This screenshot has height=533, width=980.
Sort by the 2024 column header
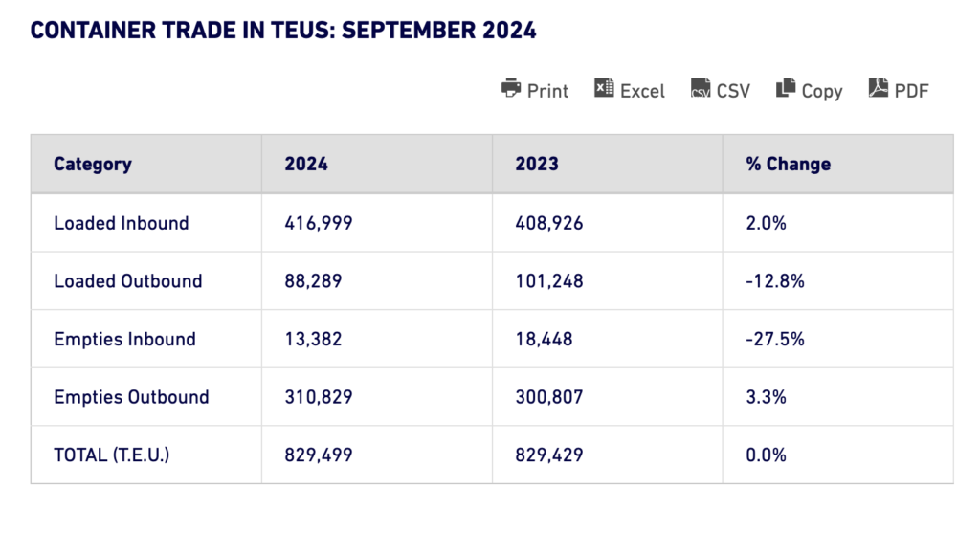pos(306,164)
